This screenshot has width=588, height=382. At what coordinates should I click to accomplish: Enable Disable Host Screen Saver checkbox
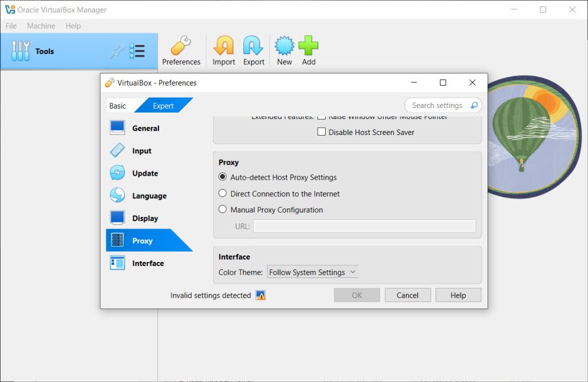coord(322,132)
